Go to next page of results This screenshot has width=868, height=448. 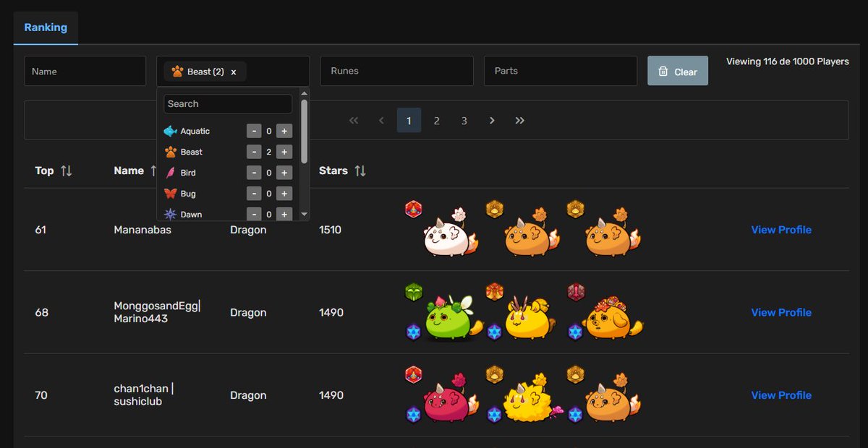tap(492, 121)
